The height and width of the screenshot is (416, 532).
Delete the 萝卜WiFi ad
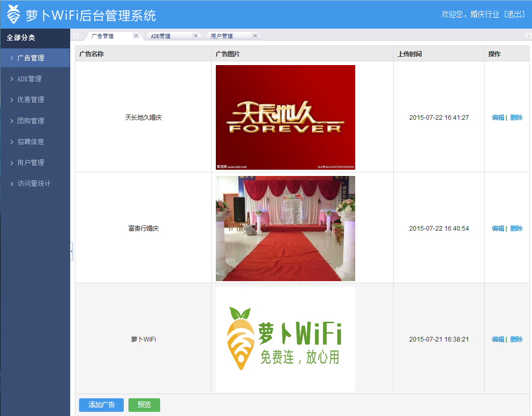pos(516,339)
